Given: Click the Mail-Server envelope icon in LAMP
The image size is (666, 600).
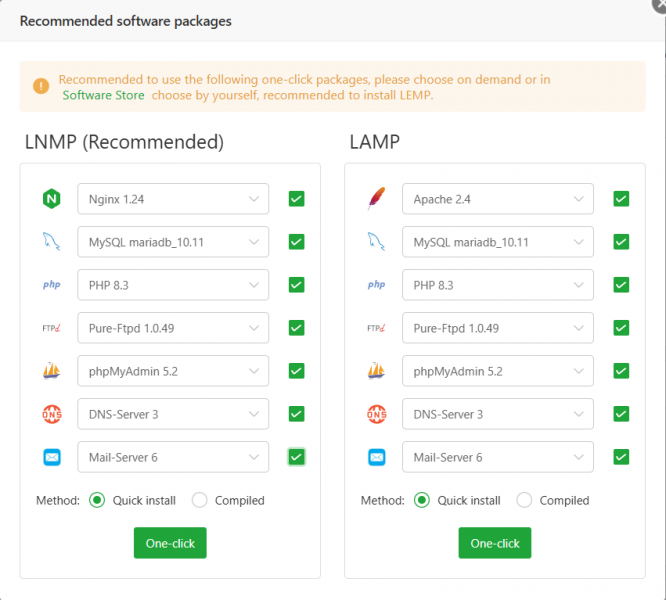Looking at the screenshot, I should click(377, 457).
